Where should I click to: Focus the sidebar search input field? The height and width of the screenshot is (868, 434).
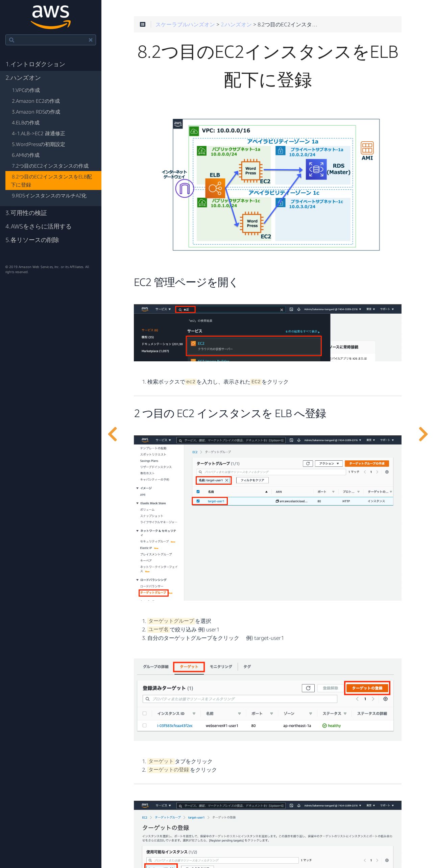(51, 40)
